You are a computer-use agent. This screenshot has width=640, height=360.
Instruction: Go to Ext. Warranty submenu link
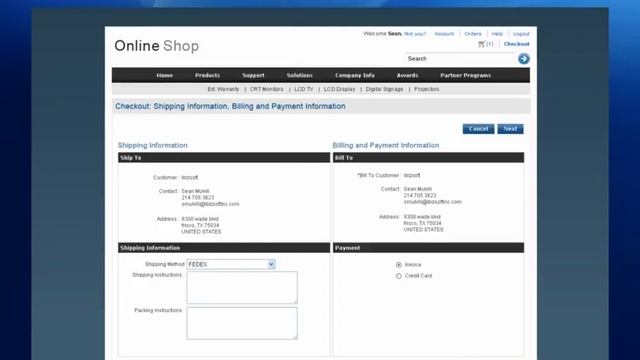223,89
